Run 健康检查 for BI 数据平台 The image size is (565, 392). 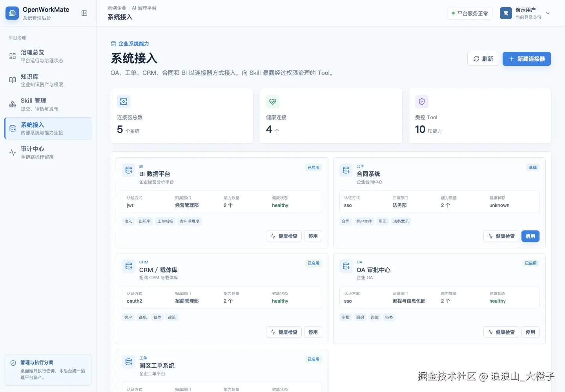click(x=284, y=236)
